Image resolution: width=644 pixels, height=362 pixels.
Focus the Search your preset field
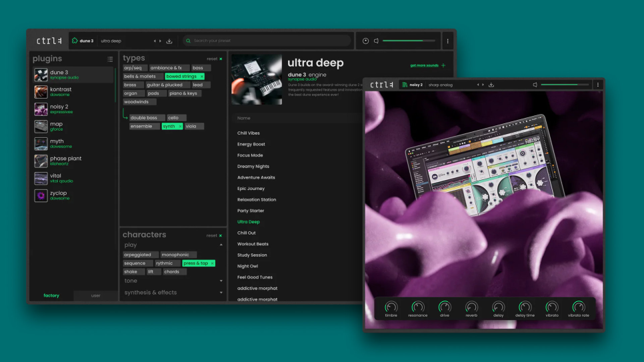coord(267,41)
